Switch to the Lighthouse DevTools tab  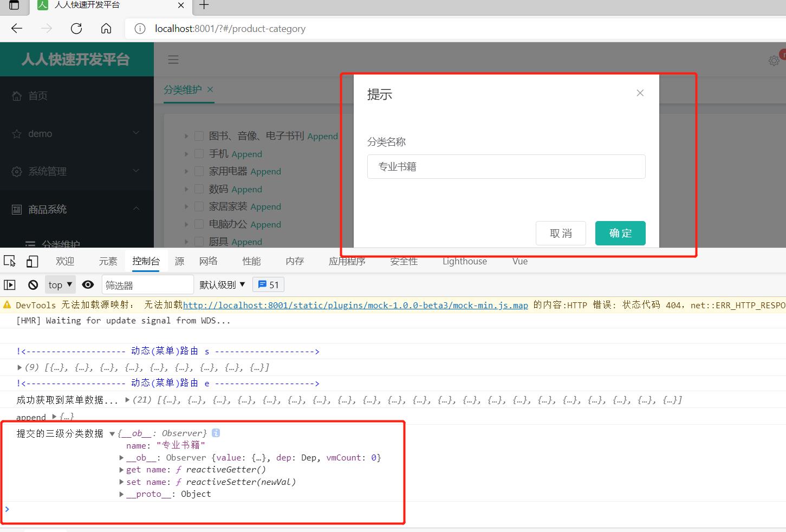coord(465,261)
